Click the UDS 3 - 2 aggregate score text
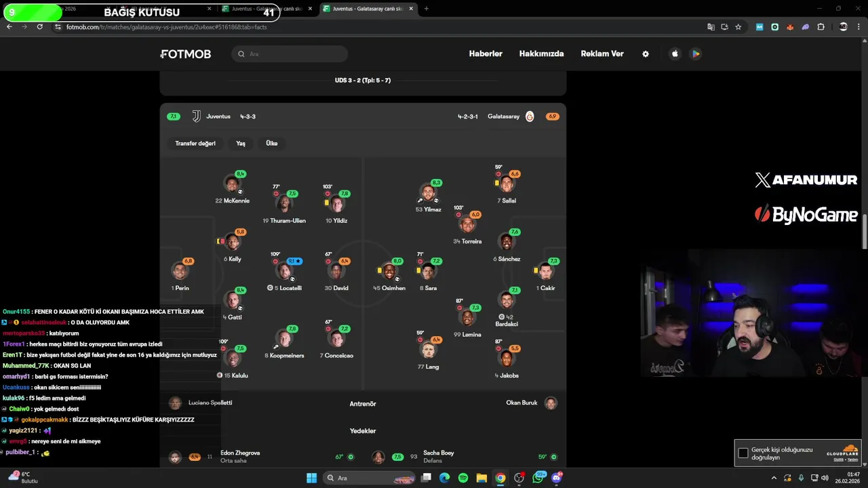This screenshot has width=868, height=488. (x=363, y=81)
